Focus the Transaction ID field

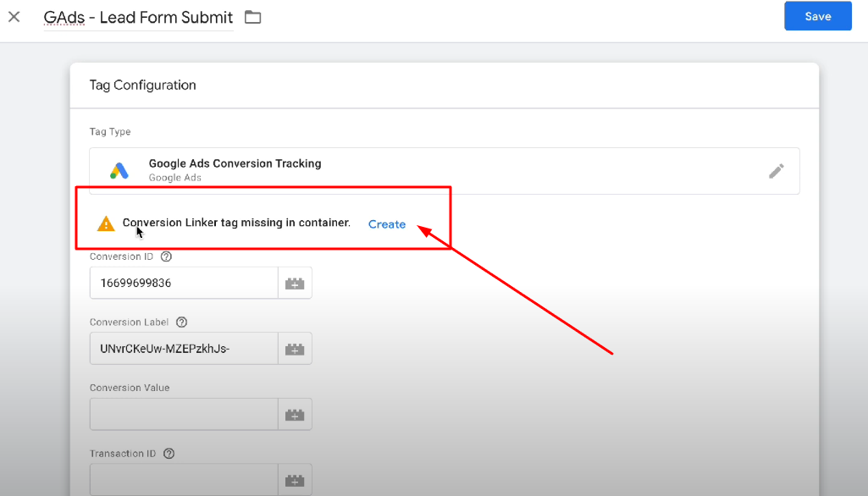[x=184, y=479]
